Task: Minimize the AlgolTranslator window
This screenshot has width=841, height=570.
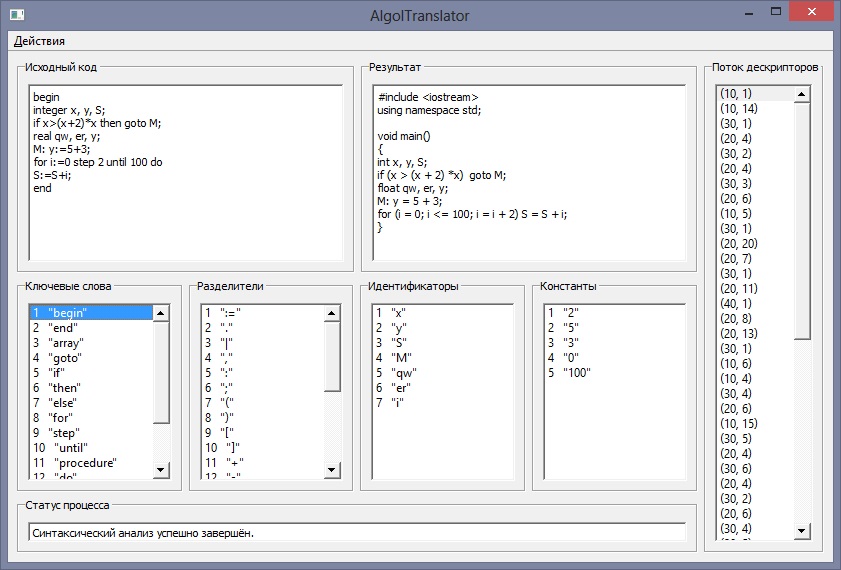Action: 749,13
